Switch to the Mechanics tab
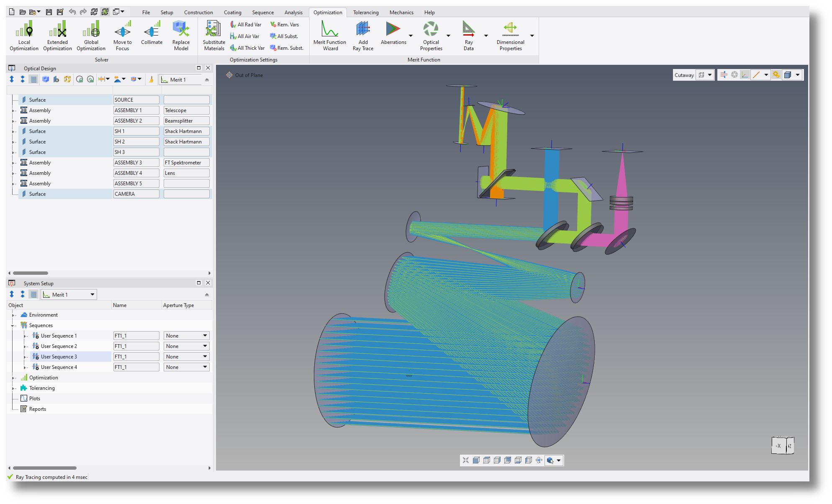This screenshot has width=832, height=504. click(401, 12)
